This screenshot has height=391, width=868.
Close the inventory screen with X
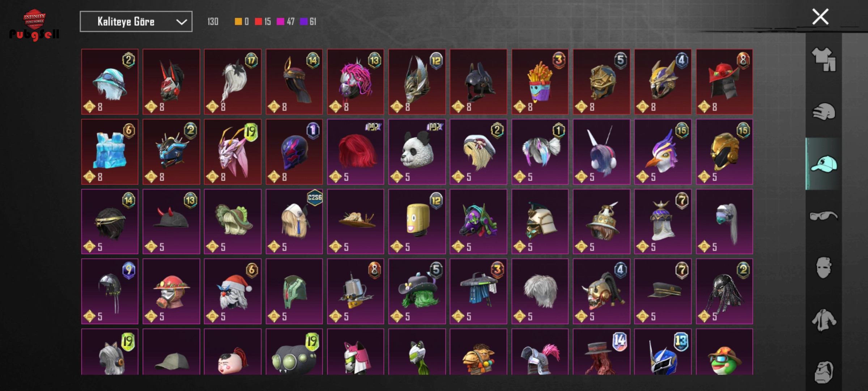coord(820,17)
